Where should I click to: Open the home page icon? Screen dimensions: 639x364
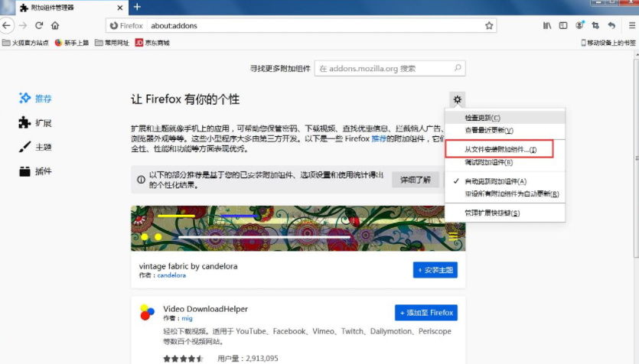click(x=55, y=25)
